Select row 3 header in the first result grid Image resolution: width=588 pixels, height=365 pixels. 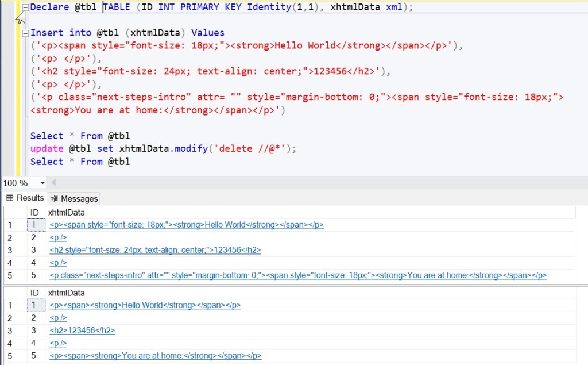[10, 250]
